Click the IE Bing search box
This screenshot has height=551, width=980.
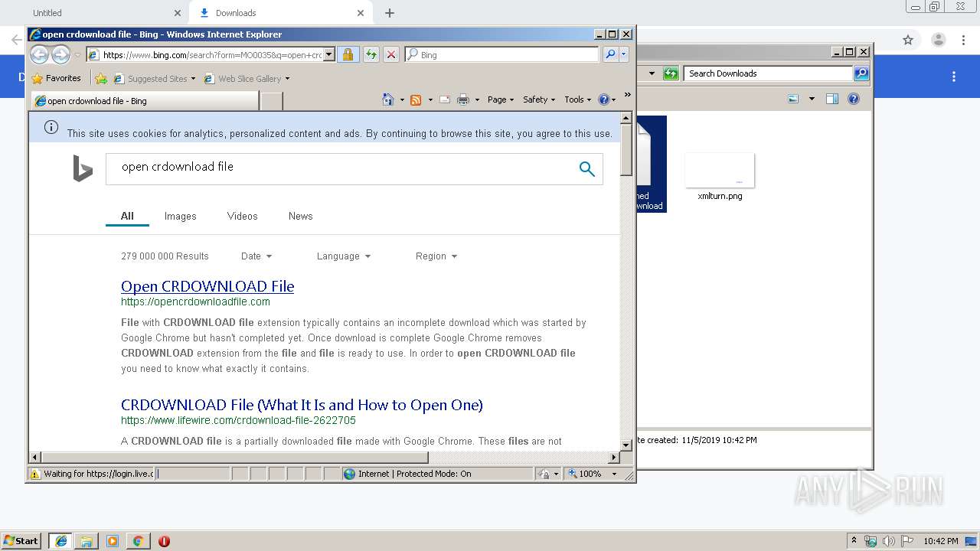coord(501,54)
